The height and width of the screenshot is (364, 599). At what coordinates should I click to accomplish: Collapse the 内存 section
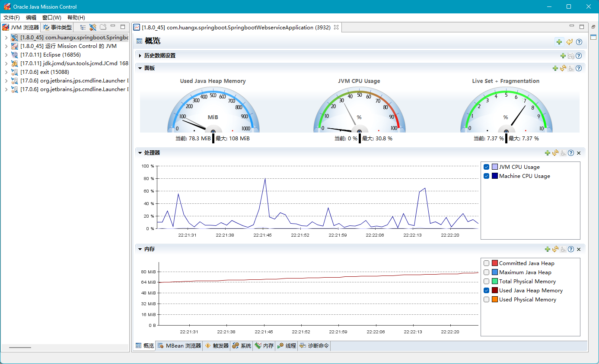click(140, 249)
